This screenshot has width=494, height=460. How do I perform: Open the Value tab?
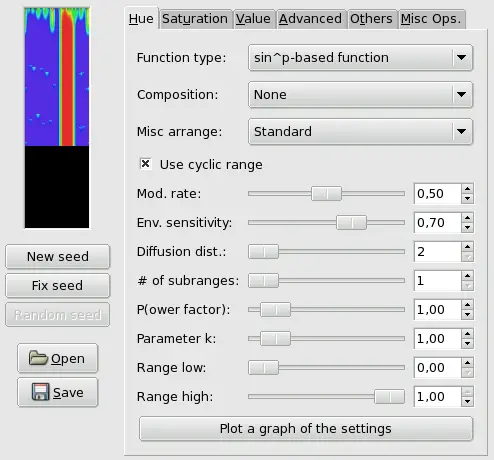(254, 19)
